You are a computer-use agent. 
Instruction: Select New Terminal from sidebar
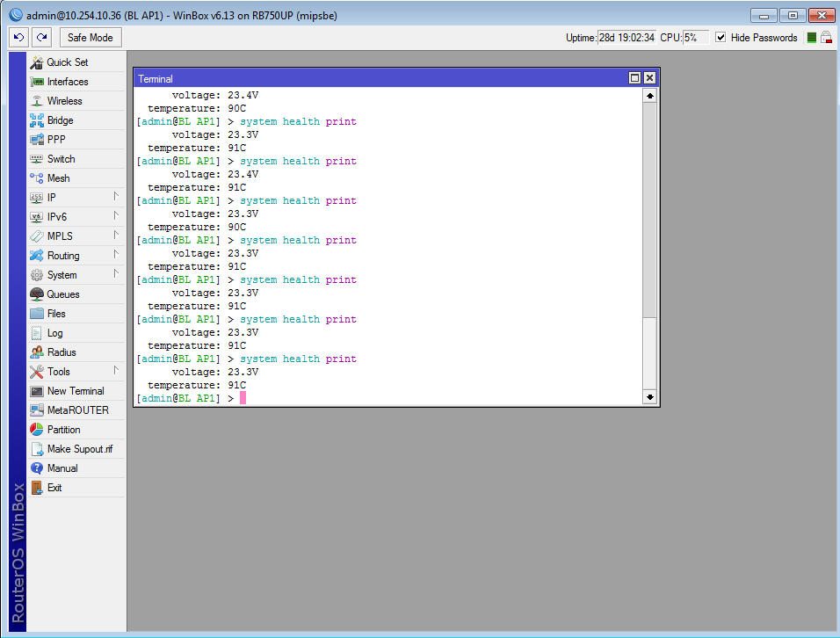point(75,391)
